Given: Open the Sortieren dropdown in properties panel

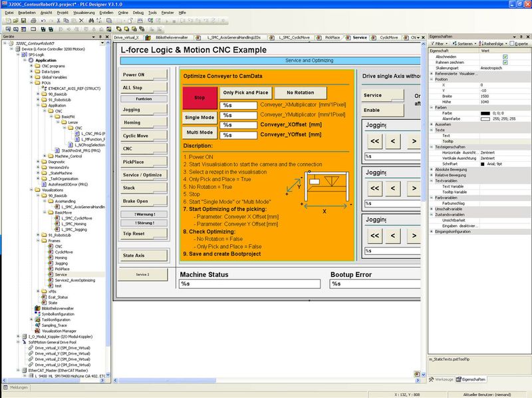Looking at the screenshot, I should (x=465, y=43).
